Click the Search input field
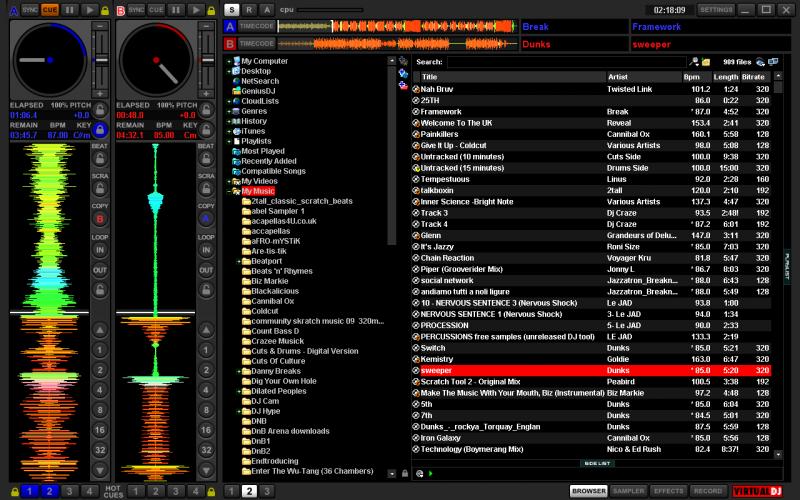This screenshot has width=800, height=500. (566, 62)
